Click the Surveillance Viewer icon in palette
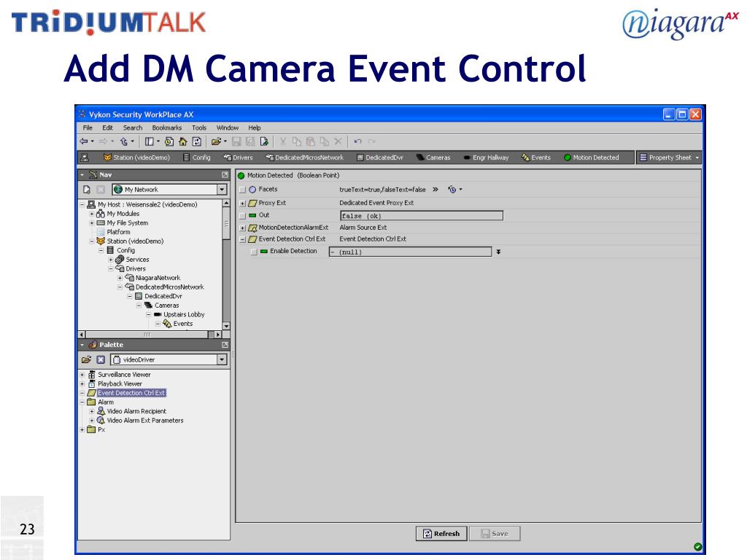The image size is (747, 560). coord(92,375)
